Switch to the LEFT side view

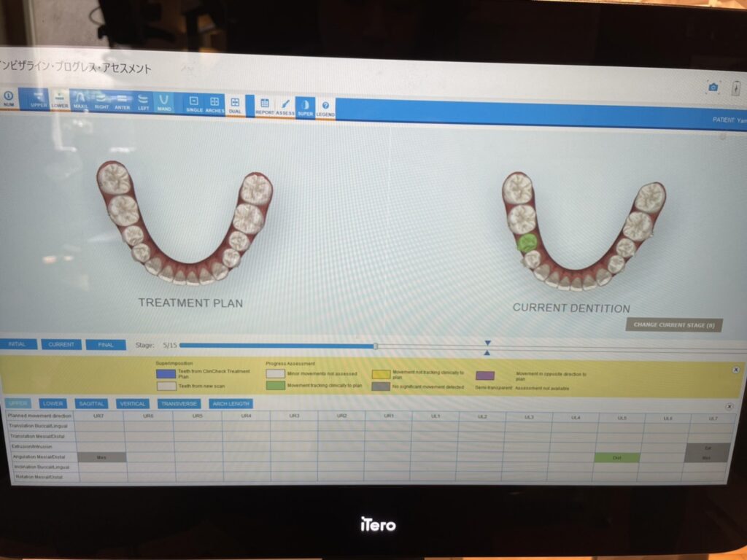(143, 102)
